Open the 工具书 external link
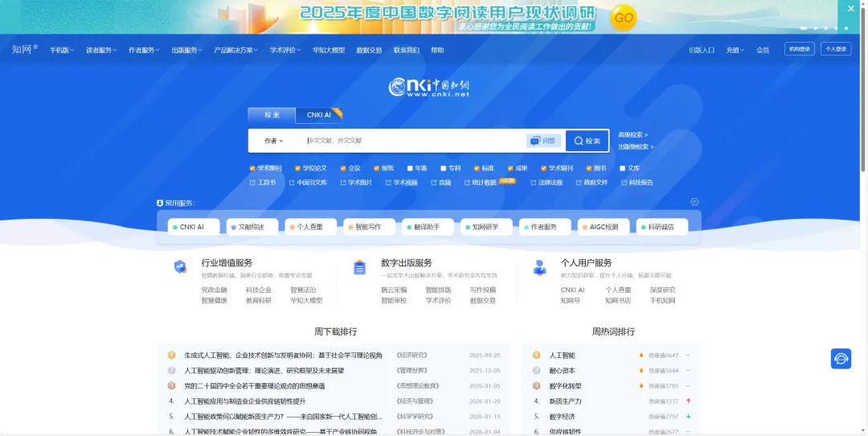Screen dimensions: 868x436 point(263,183)
